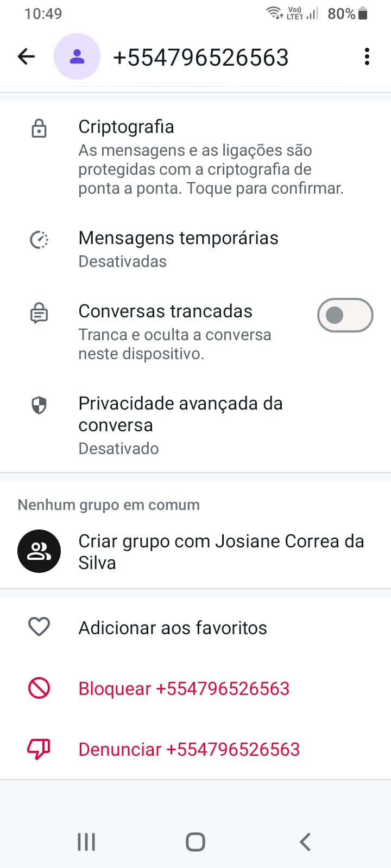This screenshot has width=391, height=868.
Task: Tap the back arrow in header
Action: 26,56
